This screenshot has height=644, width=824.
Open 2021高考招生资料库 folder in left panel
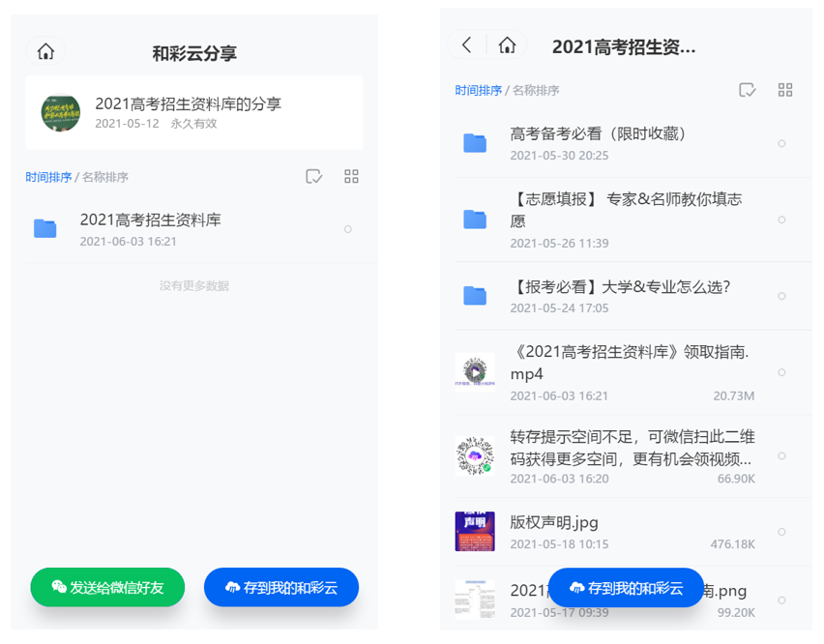(x=150, y=220)
